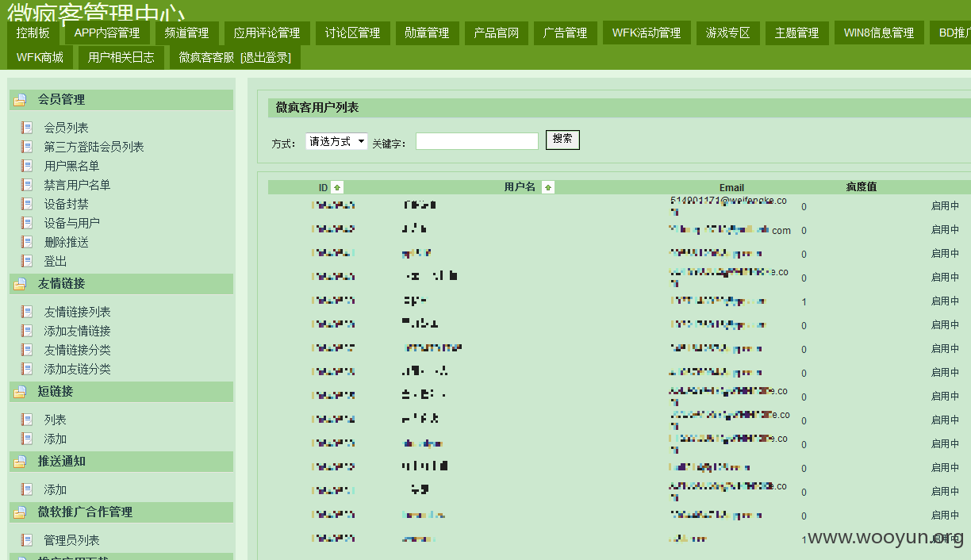Screen dimensions: 971x560
Task: Click 启用中 status in the first row
Action: click(945, 205)
